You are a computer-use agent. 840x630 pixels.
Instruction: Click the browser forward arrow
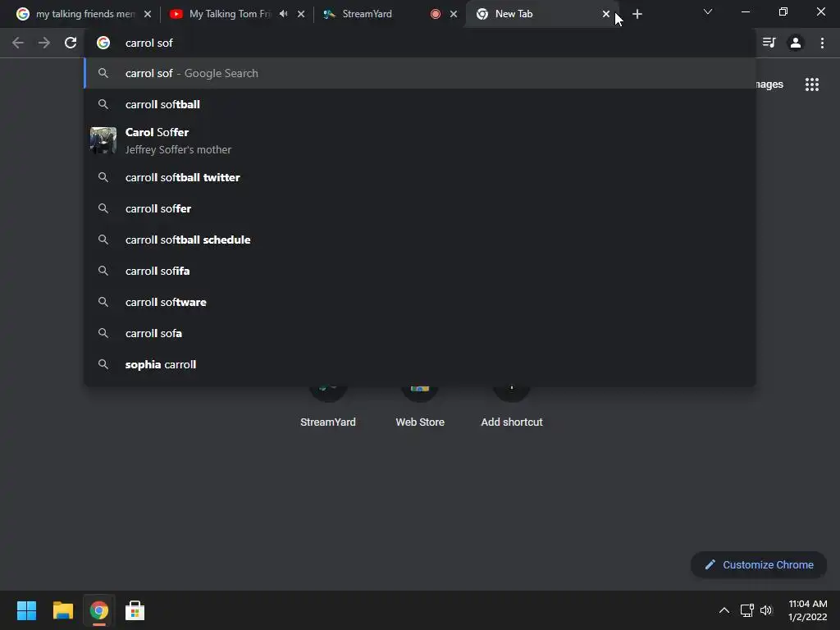click(44, 43)
